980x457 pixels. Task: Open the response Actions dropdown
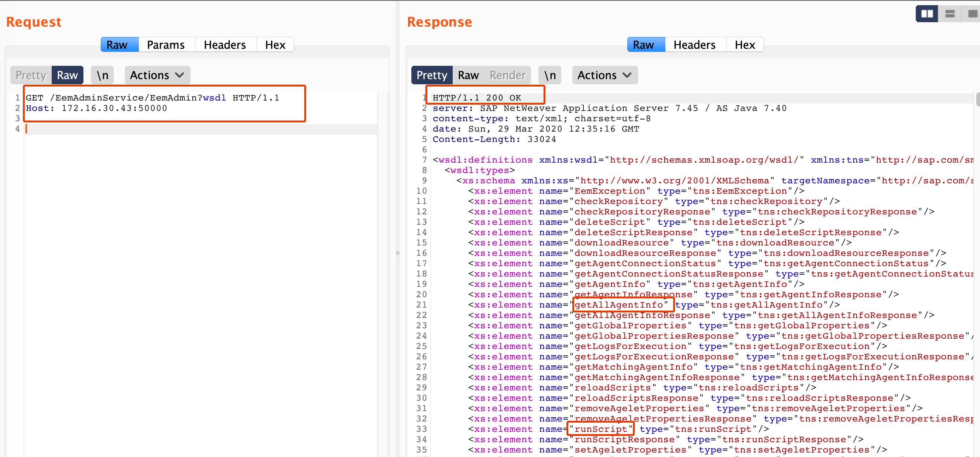pos(604,75)
